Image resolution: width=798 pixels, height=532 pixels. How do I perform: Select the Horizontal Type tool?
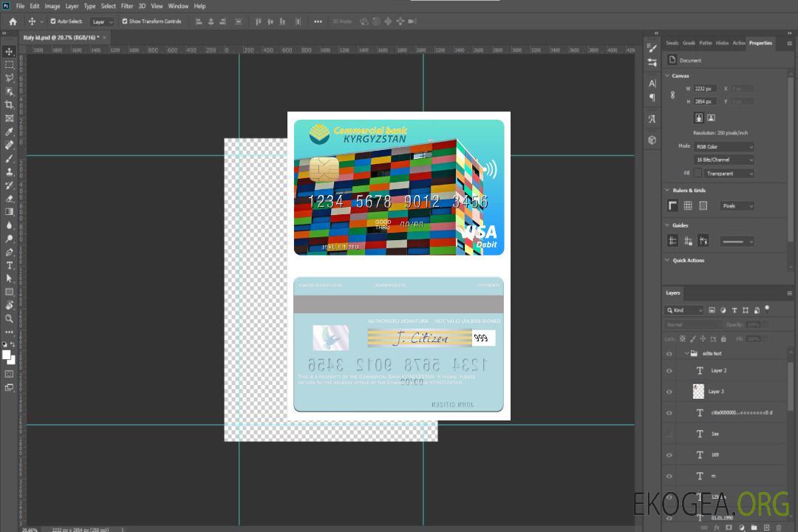[9, 265]
